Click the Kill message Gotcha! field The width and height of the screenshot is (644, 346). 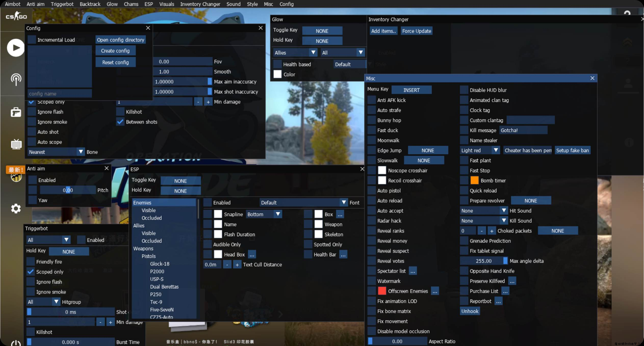pyautogui.click(x=523, y=130)
